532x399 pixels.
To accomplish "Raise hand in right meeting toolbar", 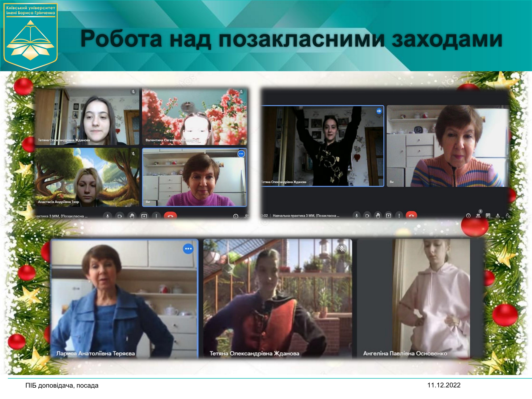I will point(378,215).
